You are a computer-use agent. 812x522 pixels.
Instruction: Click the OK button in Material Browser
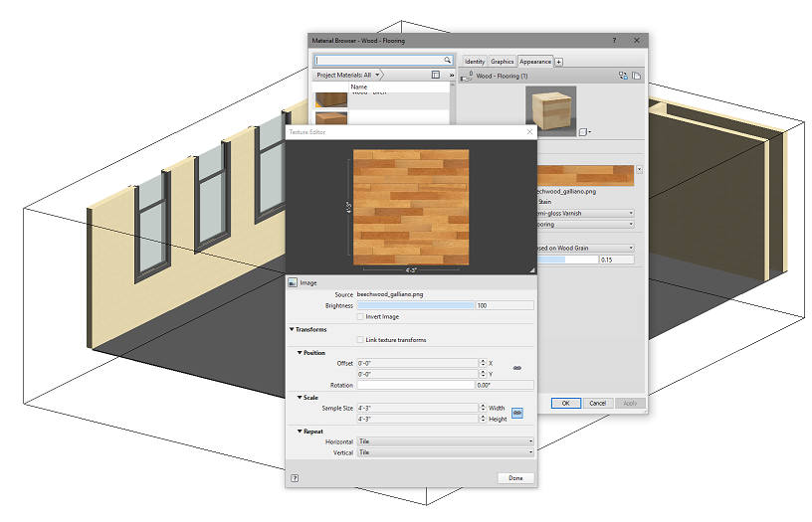click(x=566, y=403)
